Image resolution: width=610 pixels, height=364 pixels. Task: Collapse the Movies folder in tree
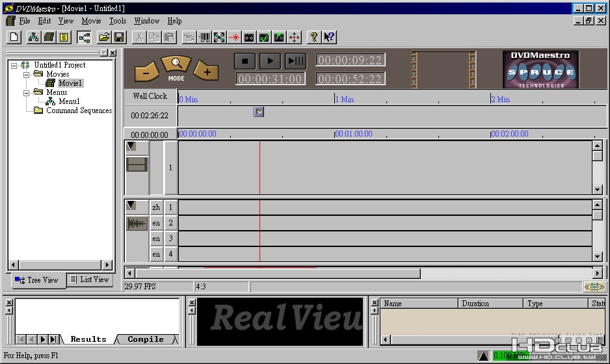26,74
